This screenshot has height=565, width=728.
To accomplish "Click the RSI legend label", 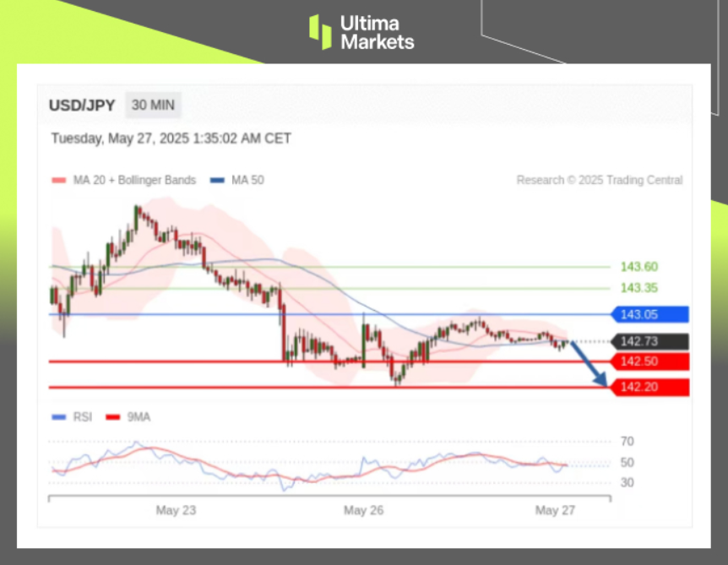I will [82, 417].
